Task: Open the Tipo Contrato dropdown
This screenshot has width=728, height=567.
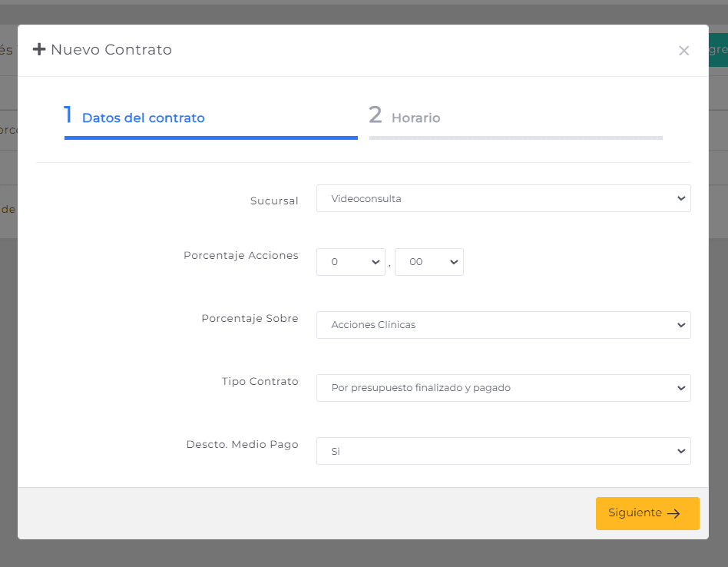Action: (x=503, y=388)
